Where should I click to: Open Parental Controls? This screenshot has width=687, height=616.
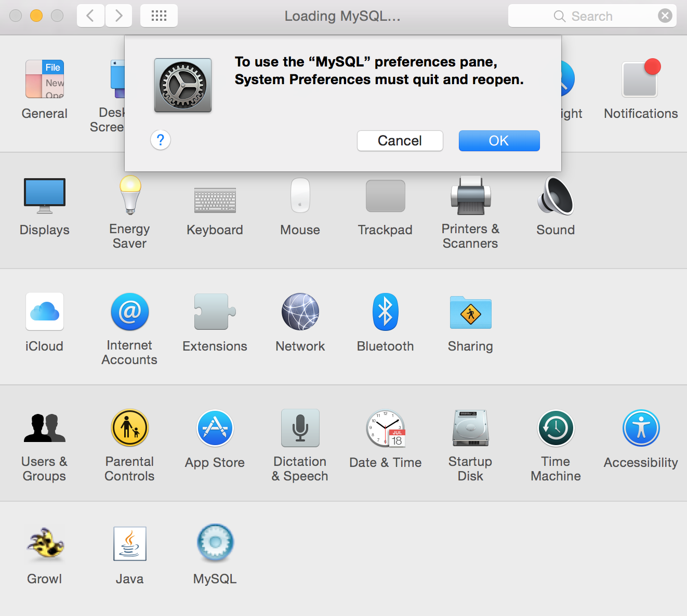[x=129, y=428]
